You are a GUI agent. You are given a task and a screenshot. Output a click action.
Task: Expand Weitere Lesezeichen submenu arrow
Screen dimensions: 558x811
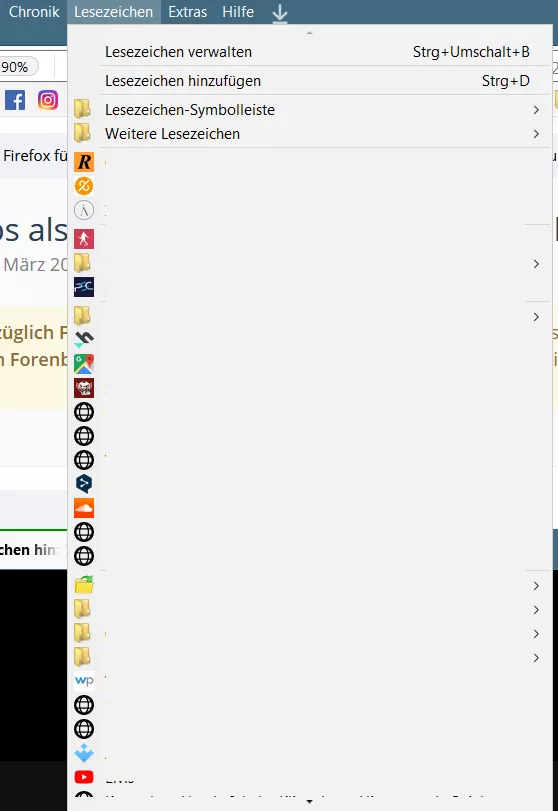pyautogui.click(x=536, y=133)
